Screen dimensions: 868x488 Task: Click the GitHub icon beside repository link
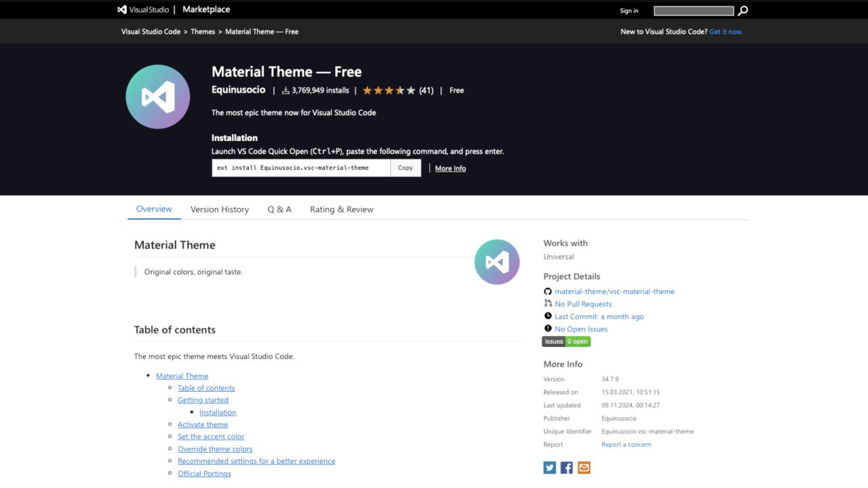(548, 291)
